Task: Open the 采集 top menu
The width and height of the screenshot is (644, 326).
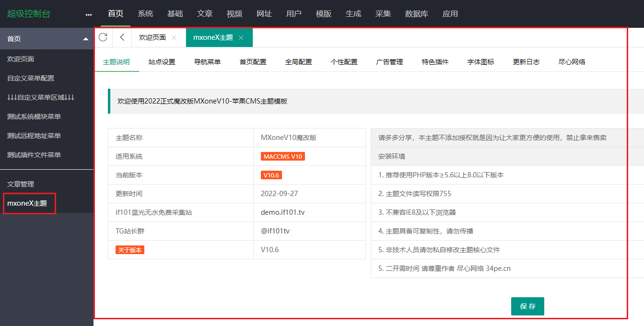Action: click(383, 14)
